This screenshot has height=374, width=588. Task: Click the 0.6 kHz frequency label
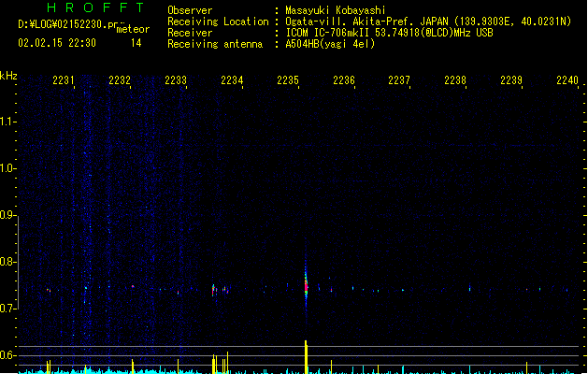7,355
